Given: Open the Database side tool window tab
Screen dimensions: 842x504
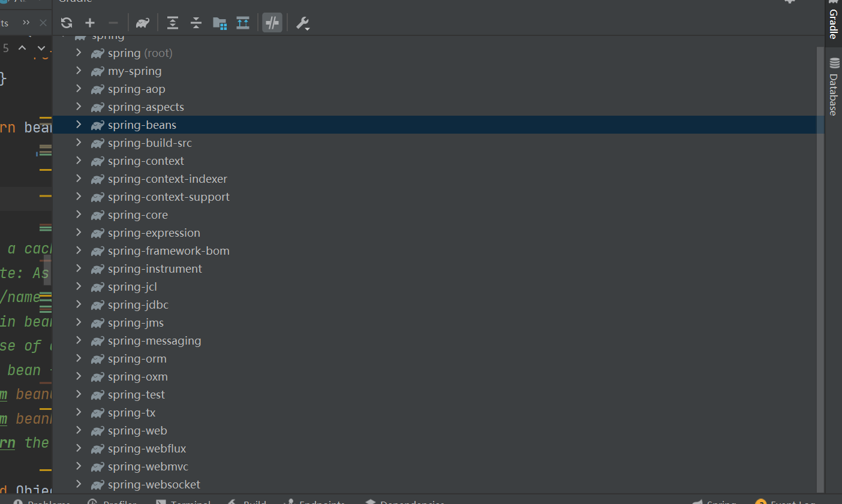Looking at the screenshot, I should tap(834, 86).
